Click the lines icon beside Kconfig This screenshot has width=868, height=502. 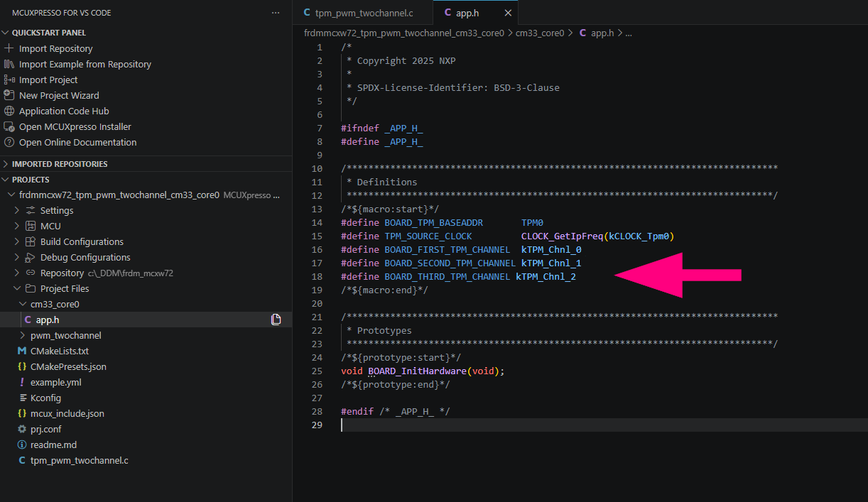pos(22,398)
